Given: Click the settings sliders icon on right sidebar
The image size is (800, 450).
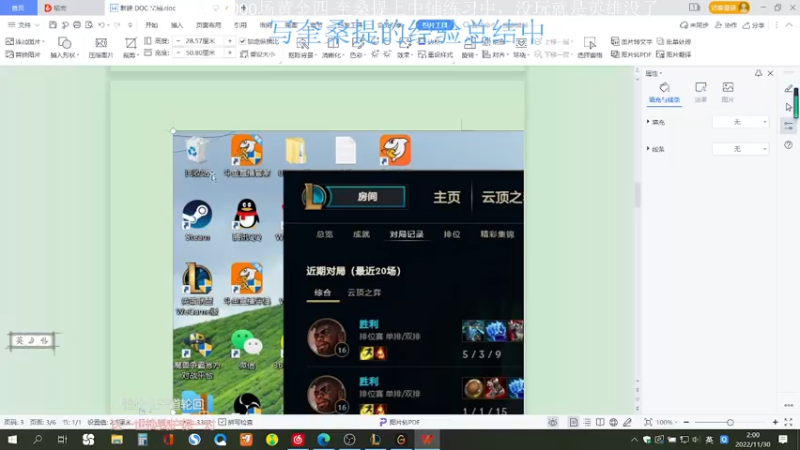Looking at the screenshot, I should [789, 126].
